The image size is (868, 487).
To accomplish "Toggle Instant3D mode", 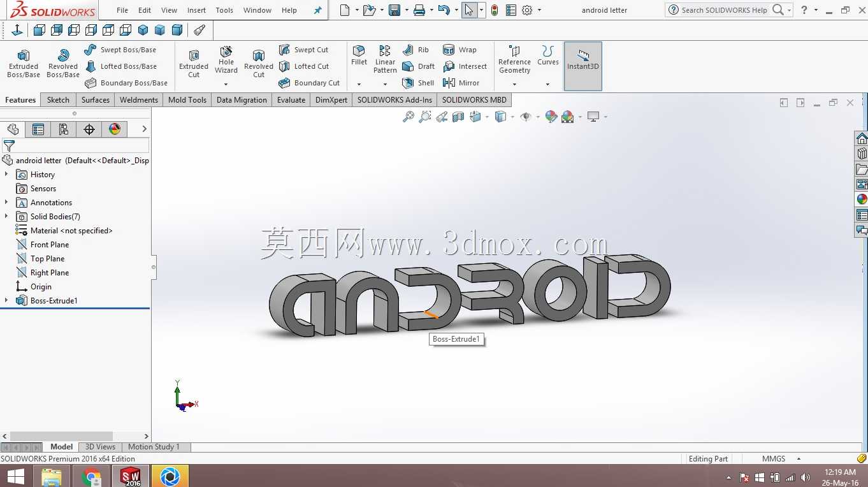I will (x=583, y=66).
